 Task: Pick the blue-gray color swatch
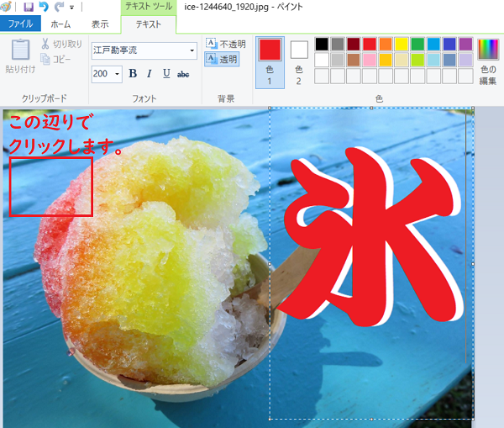[x=449, y=60]
